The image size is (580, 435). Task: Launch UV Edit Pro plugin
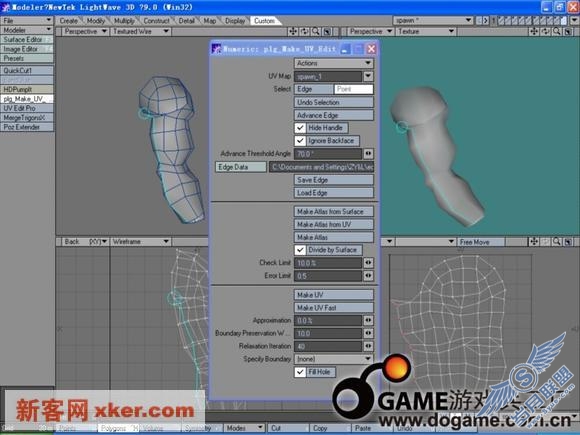click(27, 108)
